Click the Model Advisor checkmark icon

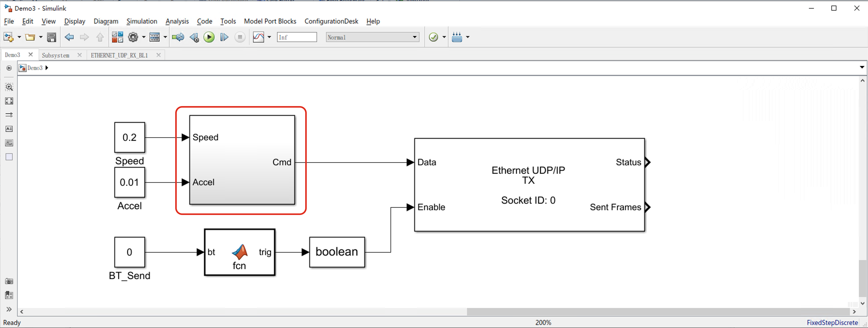tap(433, 37)
